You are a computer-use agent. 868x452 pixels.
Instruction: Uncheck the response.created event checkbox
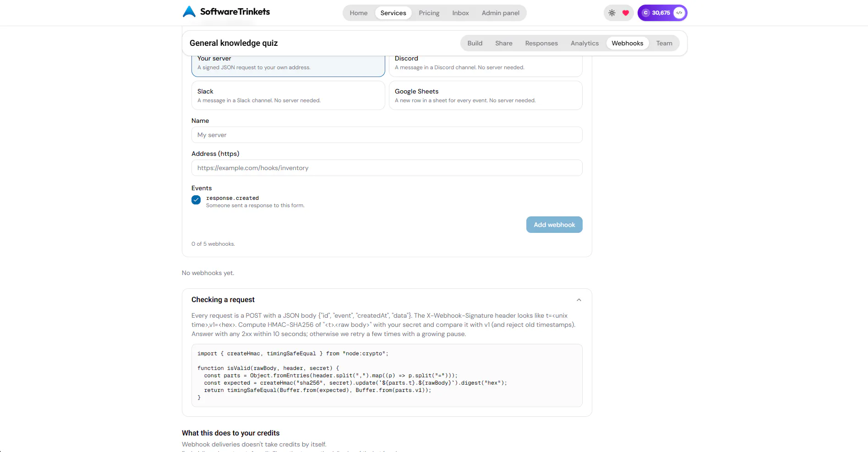pos(196,200)
